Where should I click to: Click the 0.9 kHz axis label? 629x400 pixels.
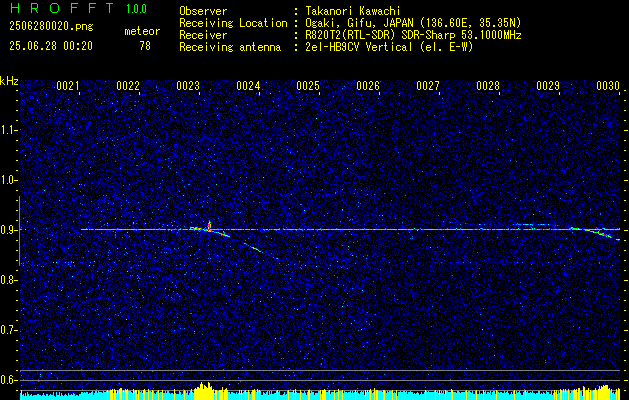(x=7, y=230)
